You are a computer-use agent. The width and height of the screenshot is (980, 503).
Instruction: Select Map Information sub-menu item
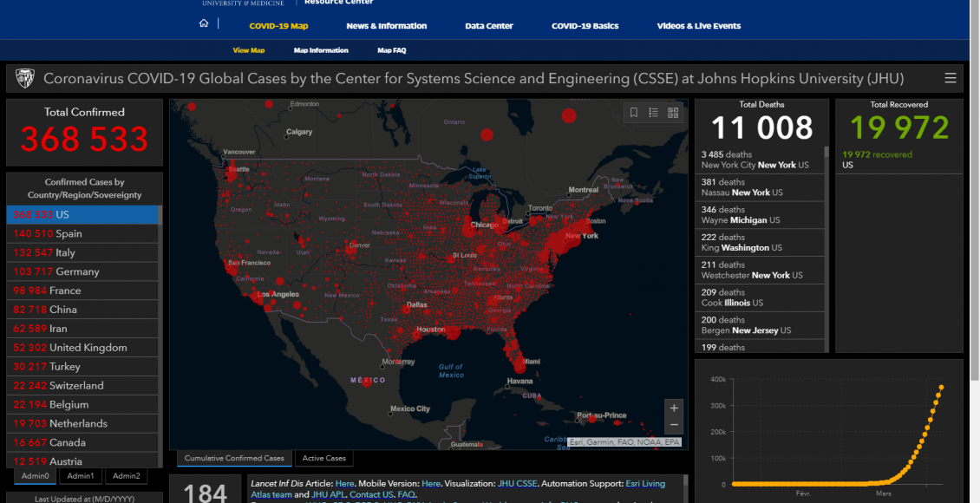(x=321, y=50)
